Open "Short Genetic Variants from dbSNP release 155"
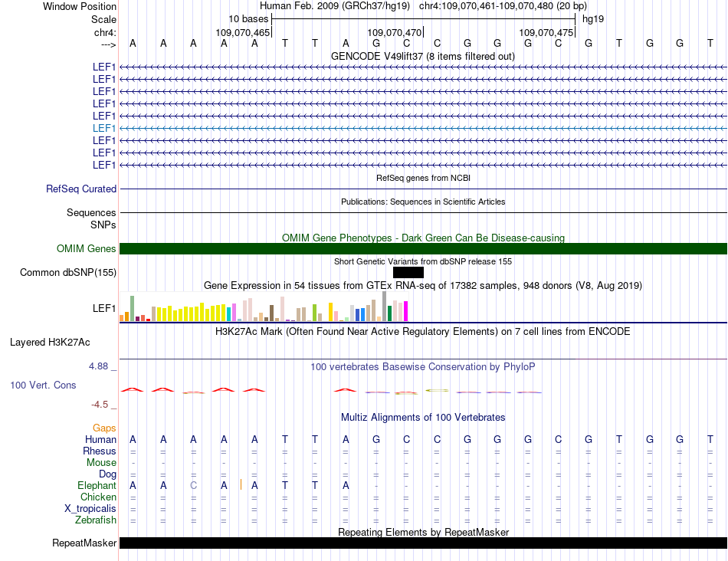Image resolution: width=728 pixels, height=561 pixels. pos(423,261)
